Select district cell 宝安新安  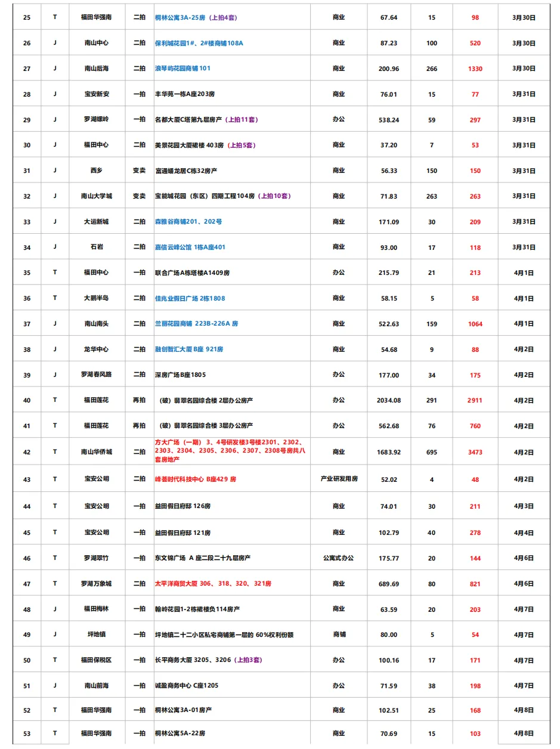coord(97,94)
